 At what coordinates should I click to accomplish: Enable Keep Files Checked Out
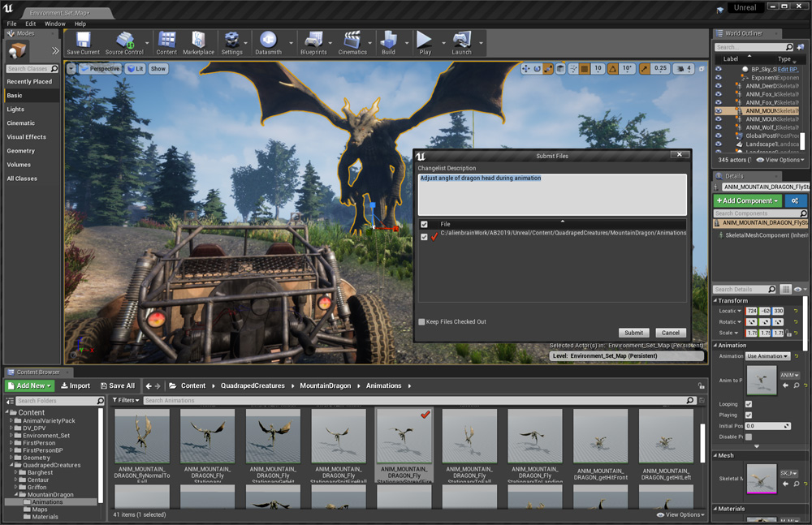click(421, 321)
